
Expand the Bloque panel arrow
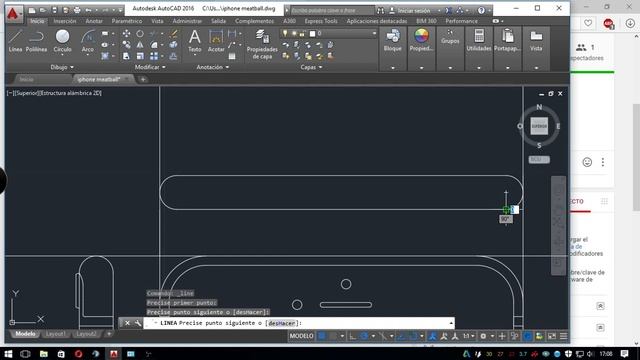(x=393, y=68)
